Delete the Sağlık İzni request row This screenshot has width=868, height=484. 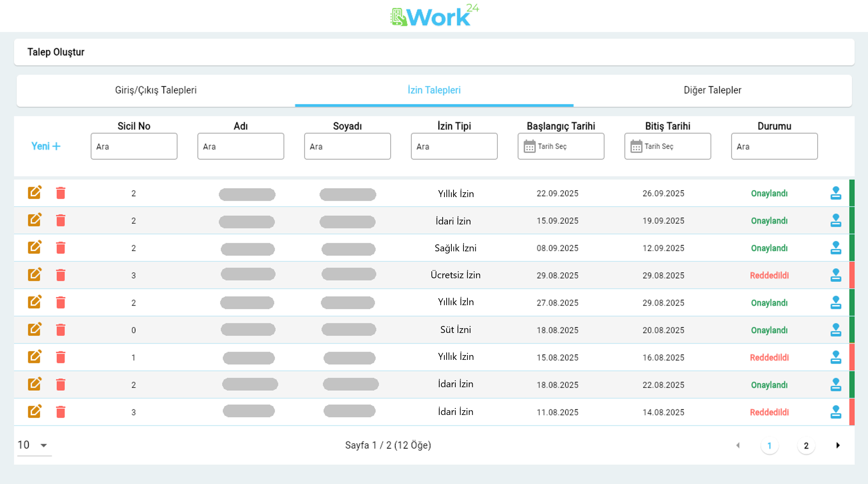pyautogui.click(x=61, y=248)
